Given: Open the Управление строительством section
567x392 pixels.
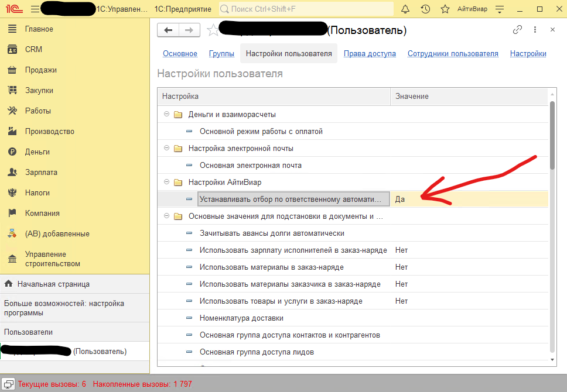Looking at the screenshot, I should pos(53,259).
